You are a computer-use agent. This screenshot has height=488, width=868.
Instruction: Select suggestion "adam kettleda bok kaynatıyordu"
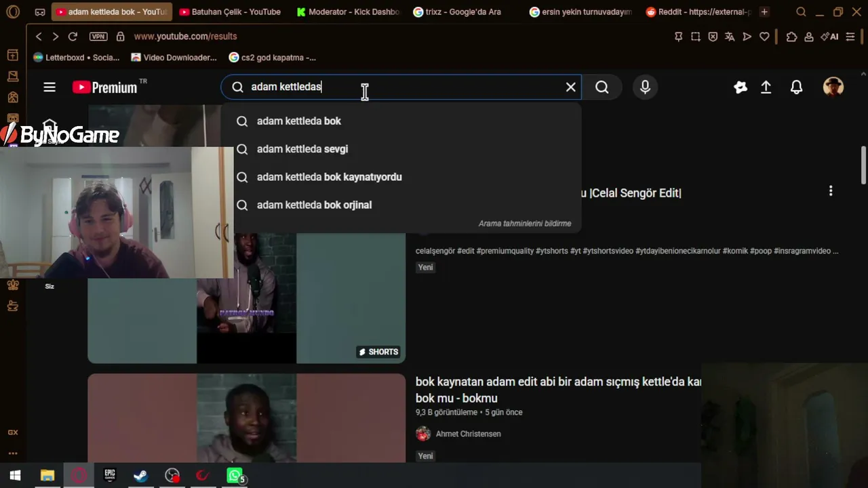pos(401,177)
